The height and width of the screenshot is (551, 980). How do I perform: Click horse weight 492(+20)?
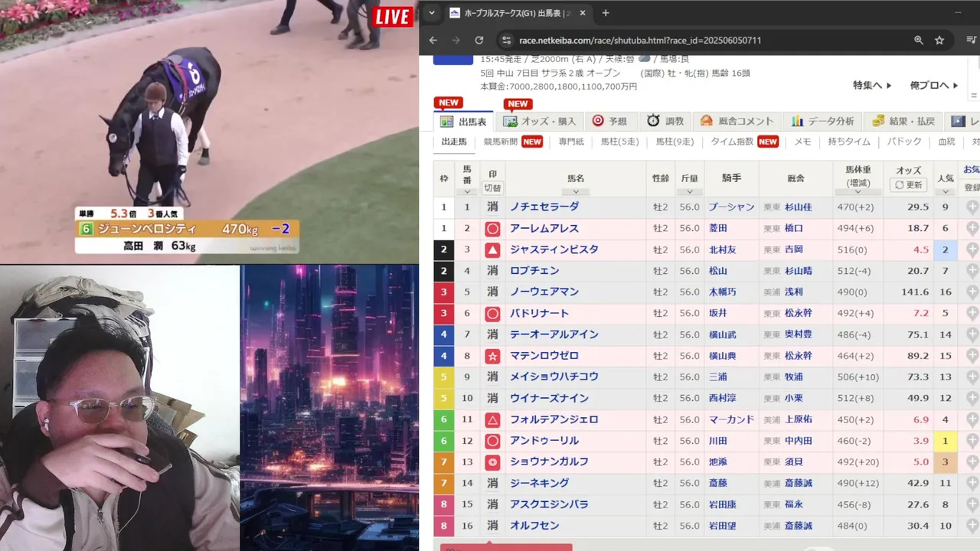[x=858, y=462]
